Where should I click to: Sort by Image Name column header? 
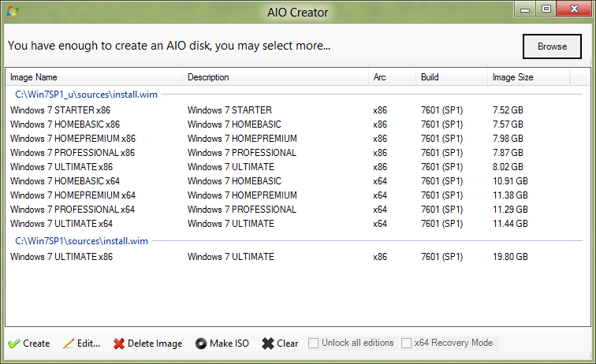tap(94, 77)
